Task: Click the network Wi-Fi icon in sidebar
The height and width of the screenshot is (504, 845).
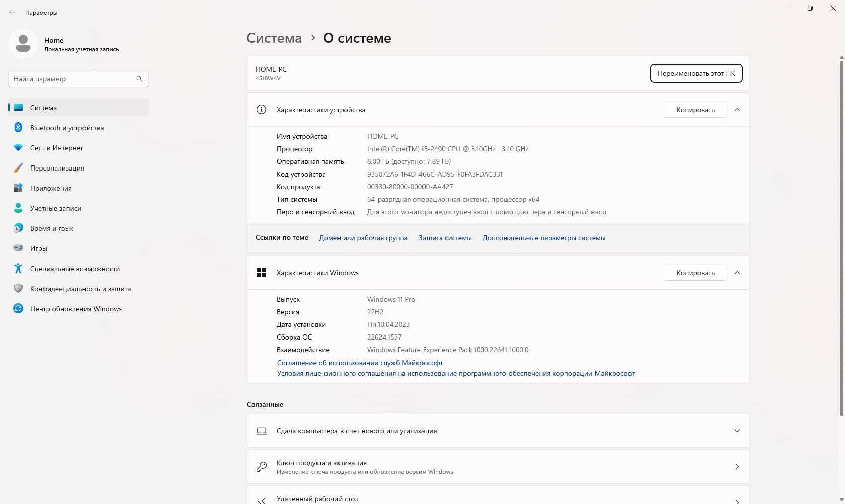Action: point(18,148)
